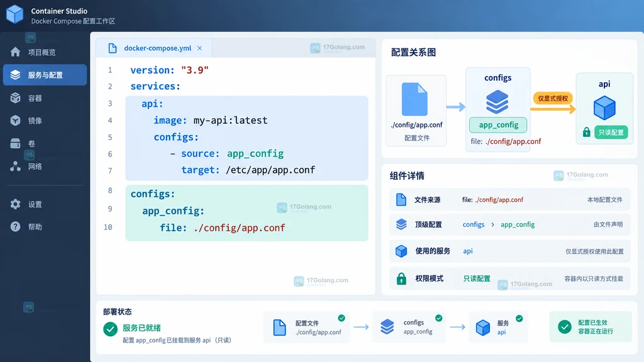Screen dimensions: 644x362
Task: Go to 容器 in sidebar
Action: [x=35, y=98]
